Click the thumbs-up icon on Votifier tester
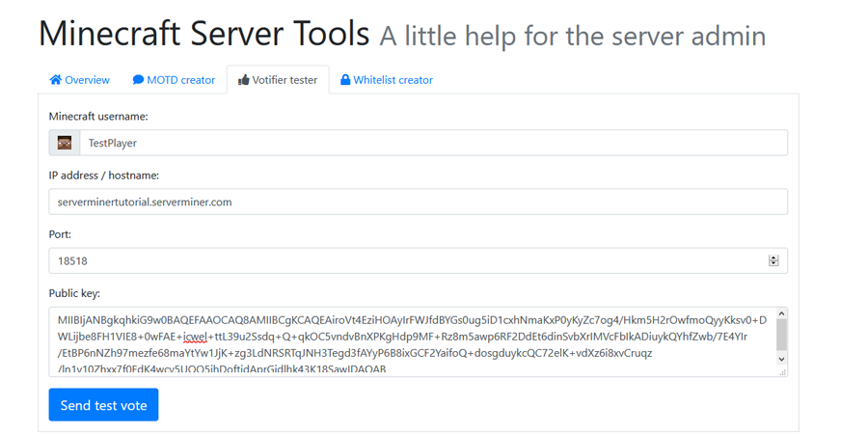868x434 pixels. point(244,80)
